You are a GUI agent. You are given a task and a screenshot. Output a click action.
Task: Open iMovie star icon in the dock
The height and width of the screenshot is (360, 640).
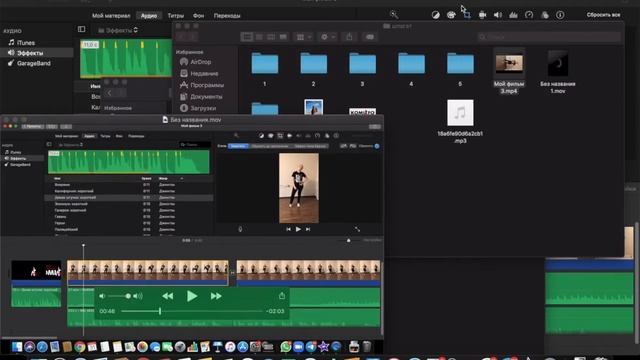pyautogui.click(x=324, y=347)
